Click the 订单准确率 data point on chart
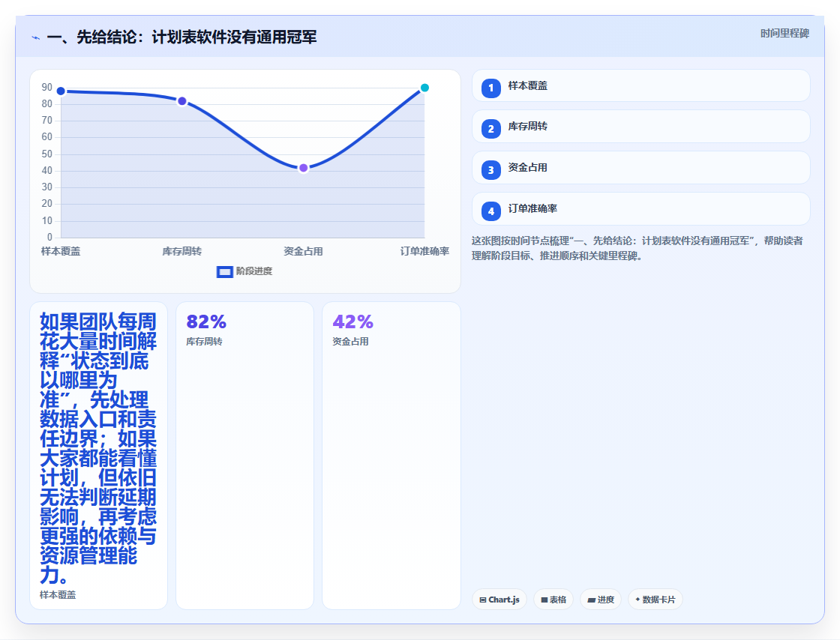 click(x=424, y=88)
